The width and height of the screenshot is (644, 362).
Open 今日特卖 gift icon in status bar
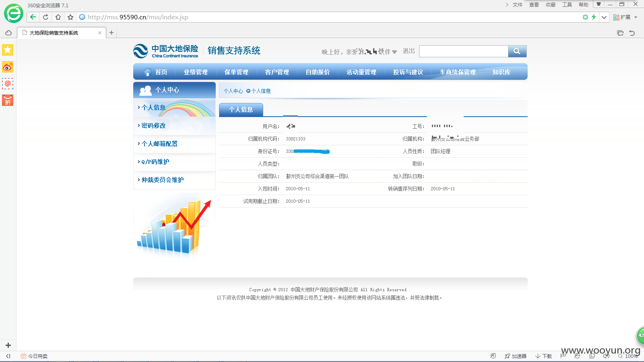(34, 356)
